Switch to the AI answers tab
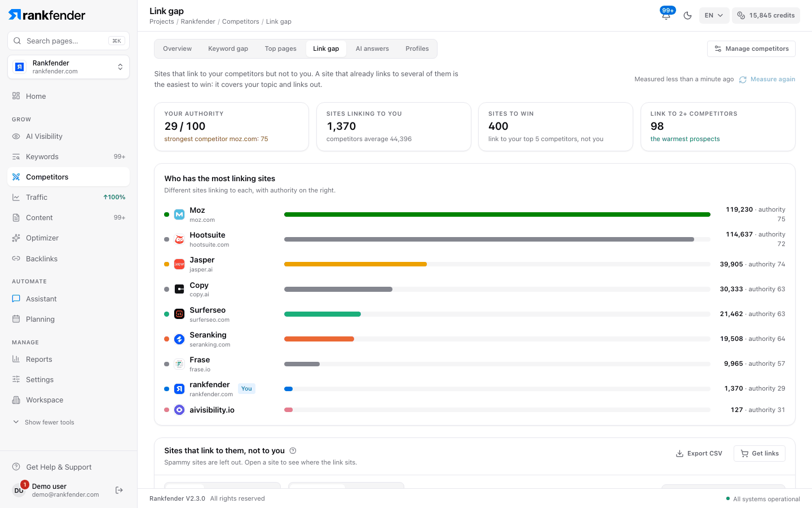The image size is (812, 508). [x=372, y=49]
